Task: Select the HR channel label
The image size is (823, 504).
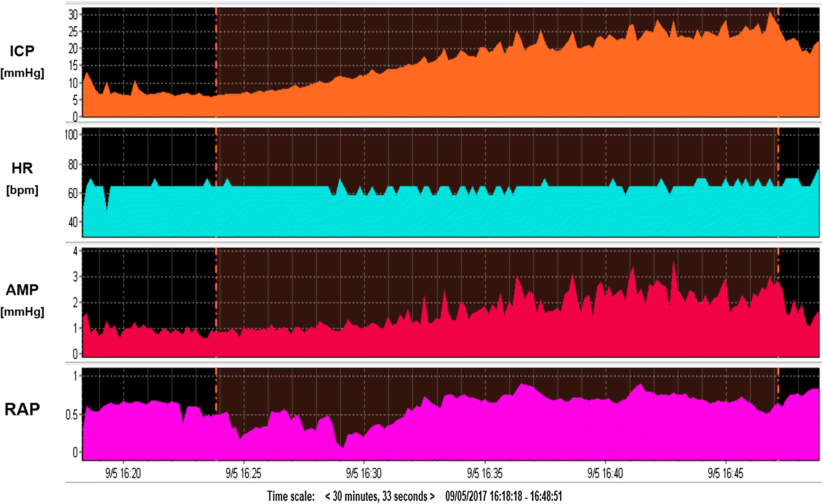Action: pyautogui.click(x=22, y=168)
